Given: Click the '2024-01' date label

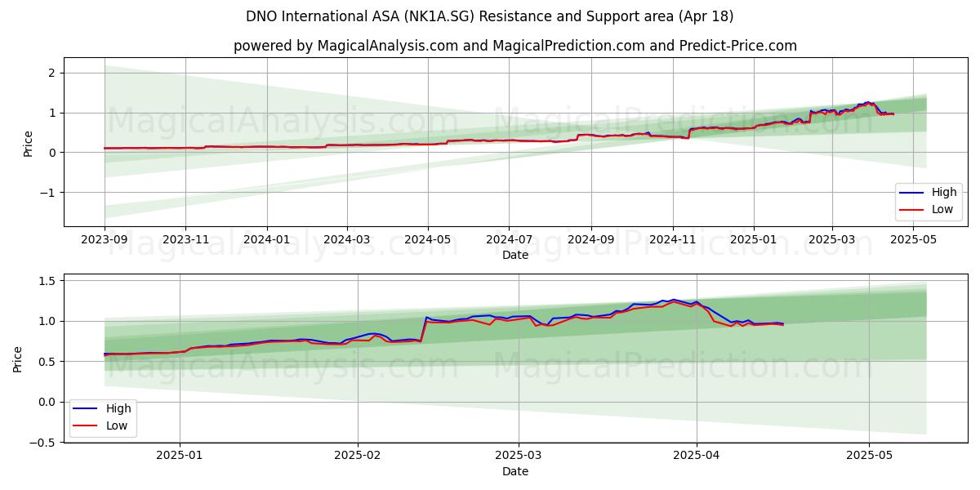Looking at the screenshot, I should (x=266, y=241).
